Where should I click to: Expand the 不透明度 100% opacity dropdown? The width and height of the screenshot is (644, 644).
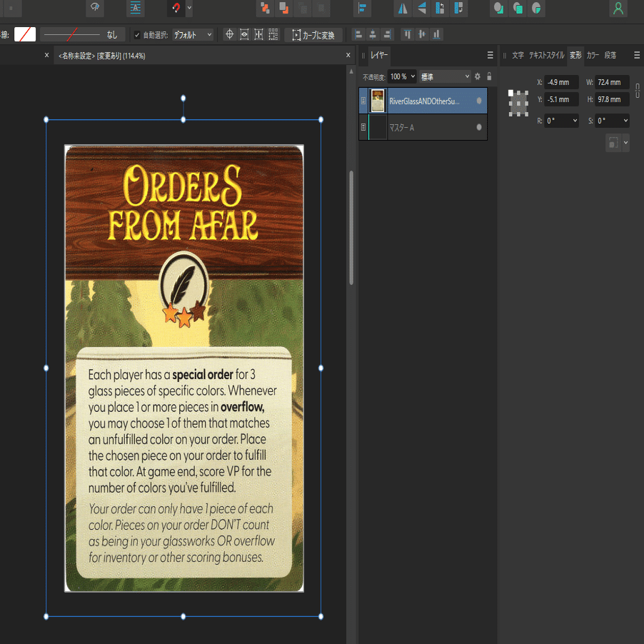tap(412, 76)
